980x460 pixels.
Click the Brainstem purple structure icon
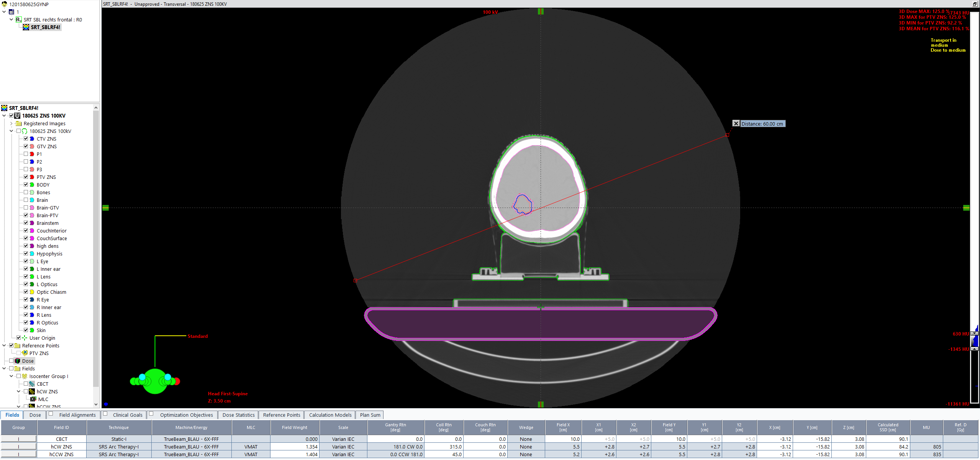point(32,223)
